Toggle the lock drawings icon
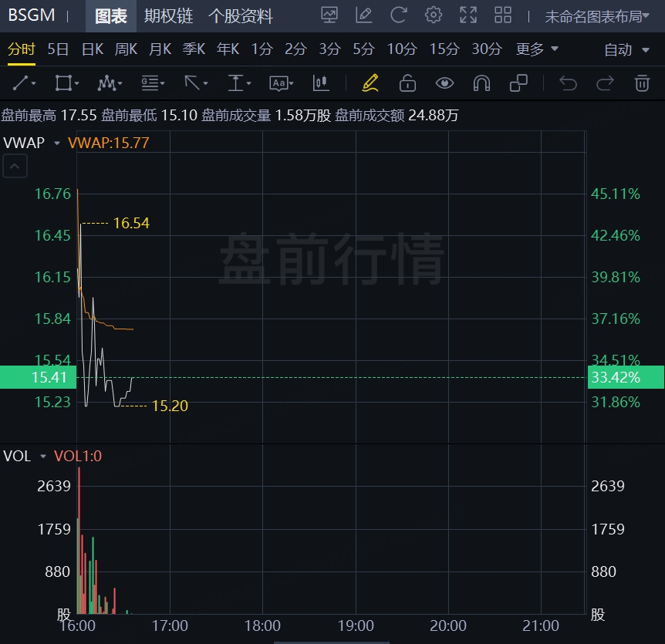 point(407,83)
